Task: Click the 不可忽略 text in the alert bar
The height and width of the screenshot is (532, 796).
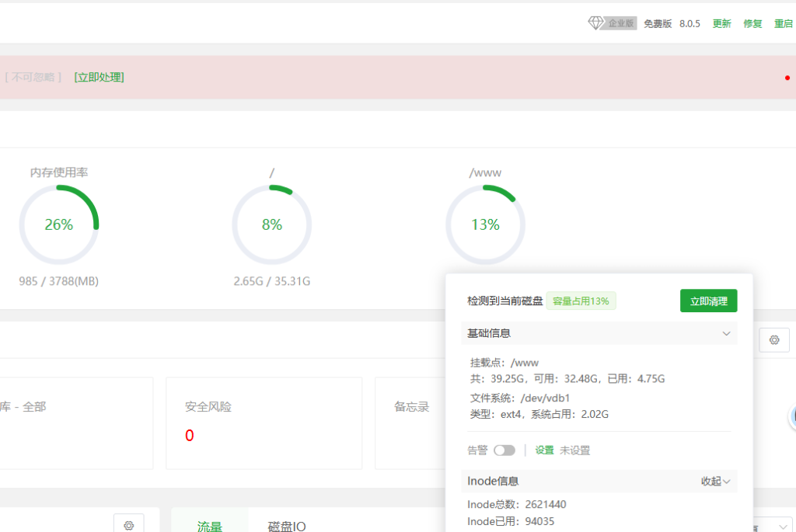Action: tap(33, 77)
